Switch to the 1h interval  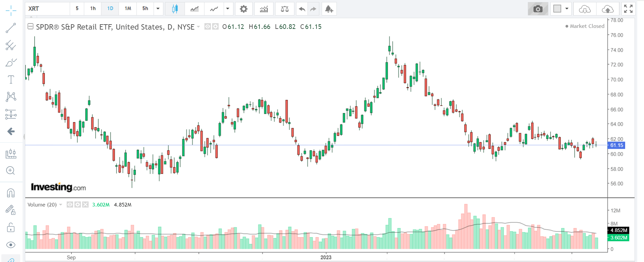click(x=93, y=9)
